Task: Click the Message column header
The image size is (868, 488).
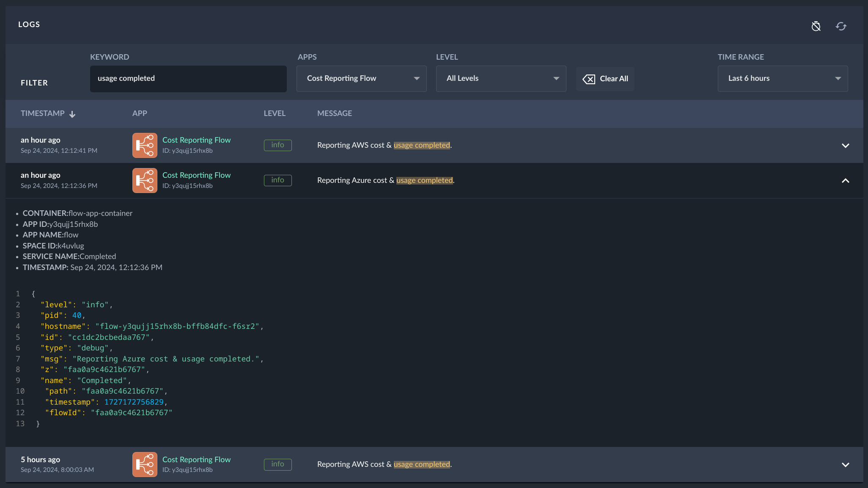Action: click(335, 113)
